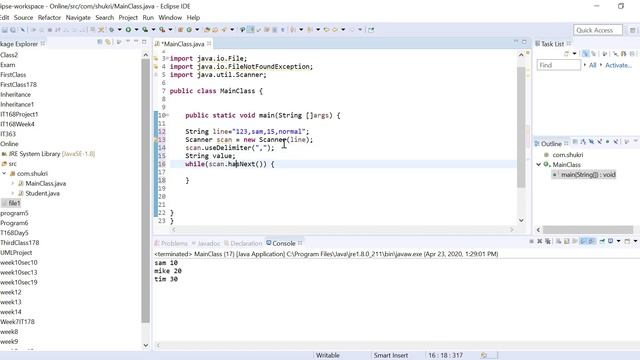Open the Refactor menu
The height and width of the screenshot is (360, 640).
click(x=49, y=18)
